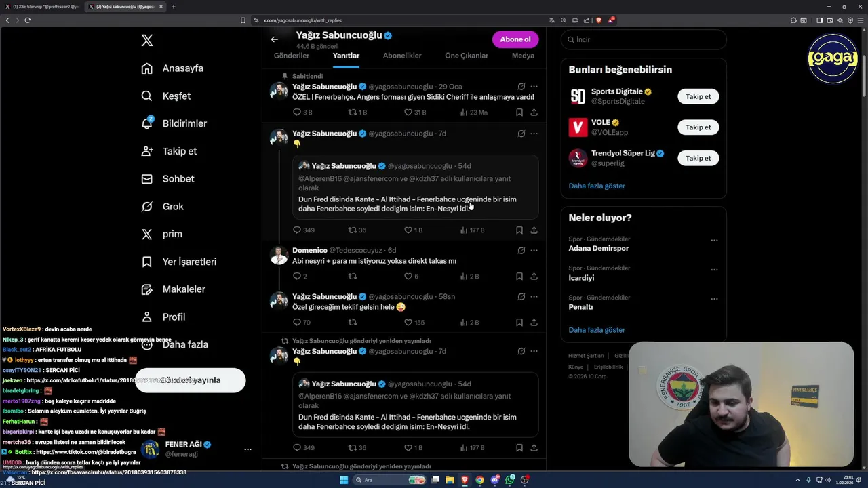
Task: Click the Abone ol subscribe button
Action: [515, 39]
